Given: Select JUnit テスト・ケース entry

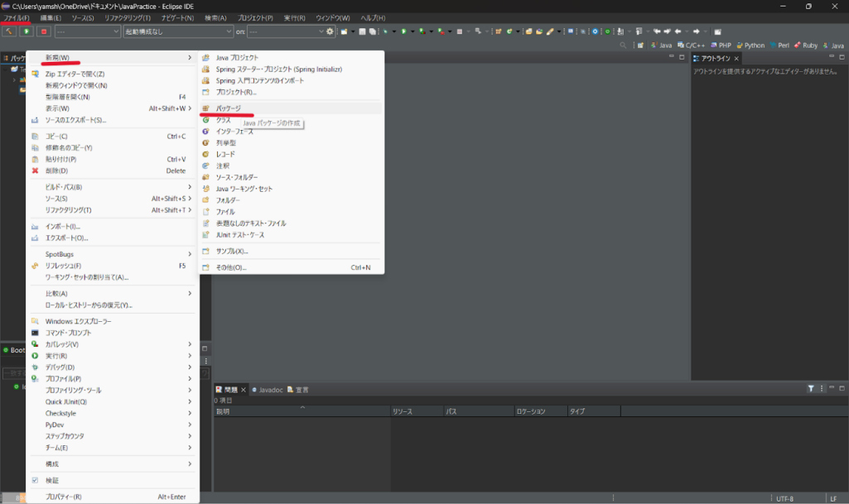Looking at the screenshot, I should 292,235.
